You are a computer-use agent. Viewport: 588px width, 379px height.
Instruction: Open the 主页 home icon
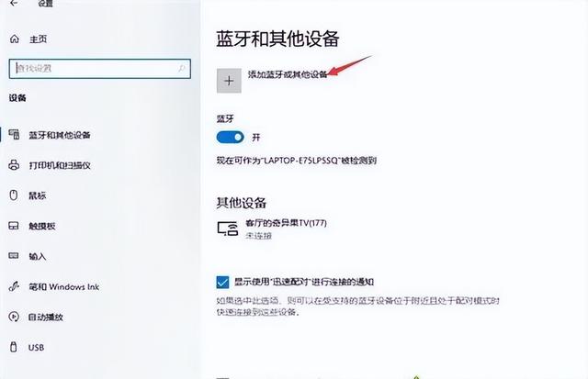pyautogui.click(x=15, y=39)
